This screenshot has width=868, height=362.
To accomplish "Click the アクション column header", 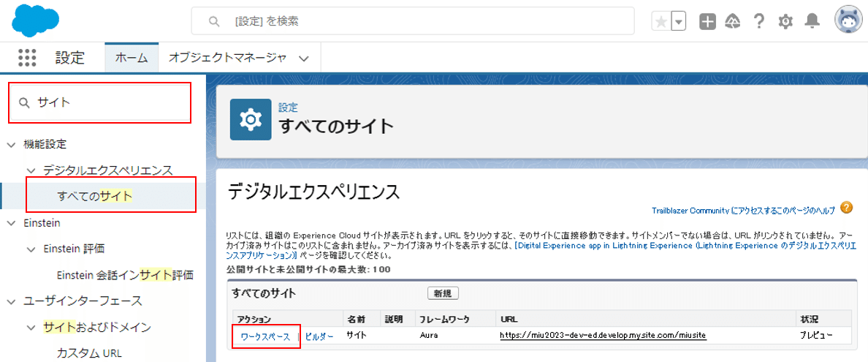I will 254,320.
